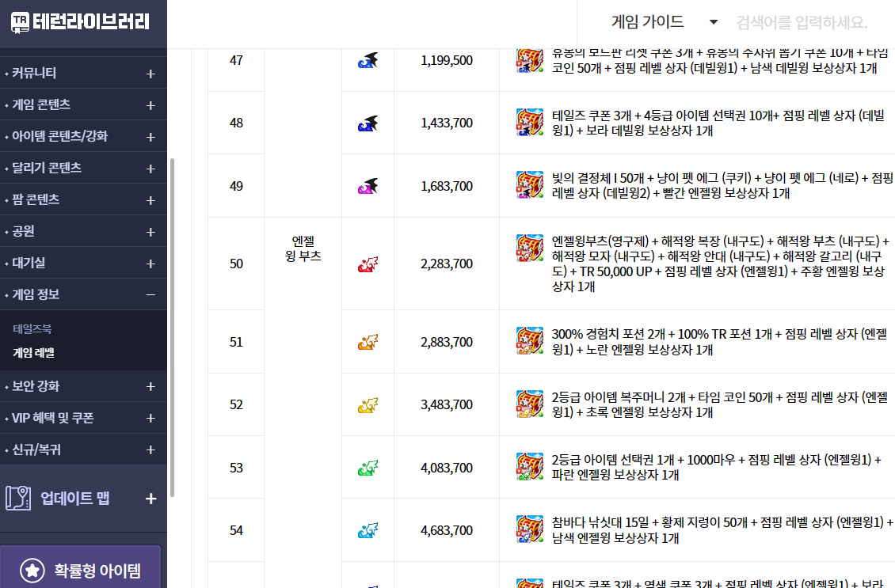Click experience value 2,283,700
The height and width of the screenshot is (588, 895).
[x=447, y=264]
